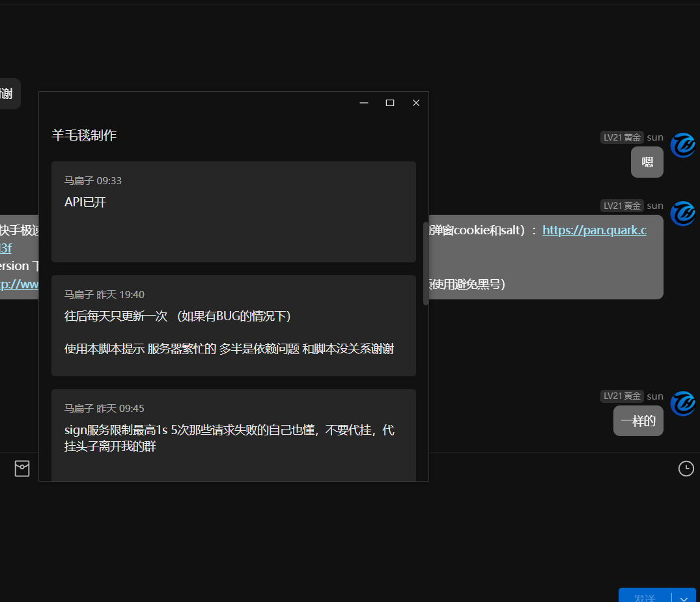Open chat history via the clock icon
Viewport: 700px width, 602px height.
[x=686, y=469]
